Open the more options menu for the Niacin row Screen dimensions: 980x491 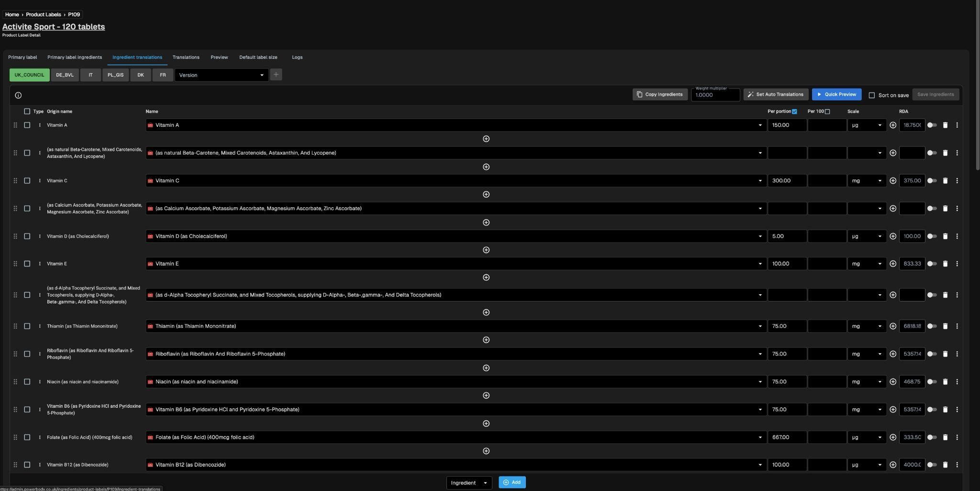coord(957,382)
